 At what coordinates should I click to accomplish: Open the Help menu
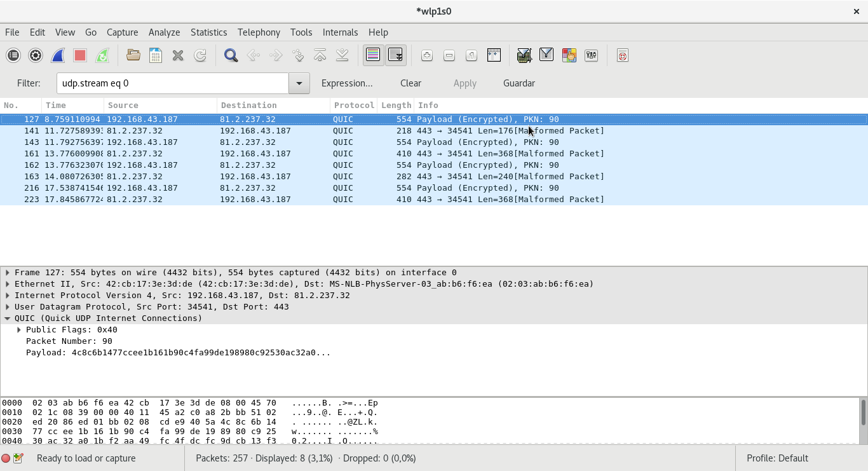tap(378, 32)
